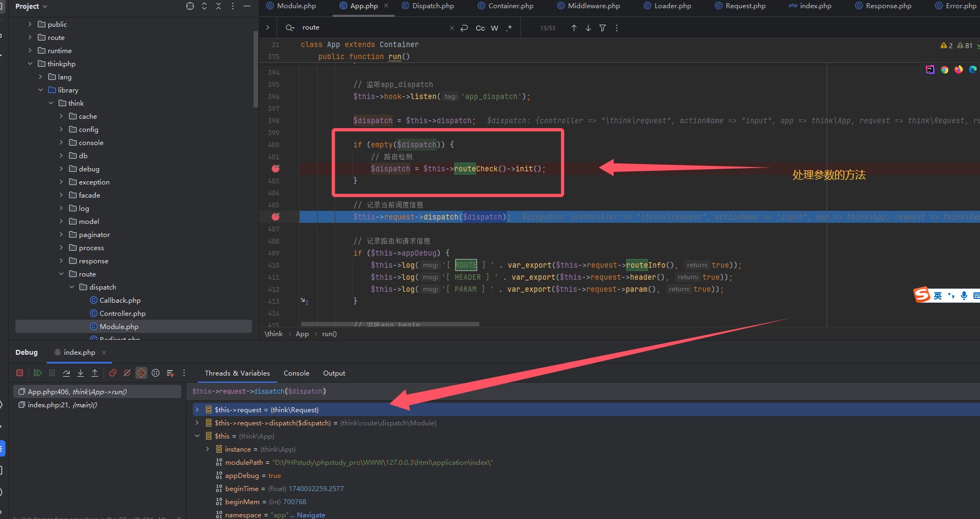The image size is (980, 519).
Task: Expand $this->request variable node
Action: [x=197, y=410]
